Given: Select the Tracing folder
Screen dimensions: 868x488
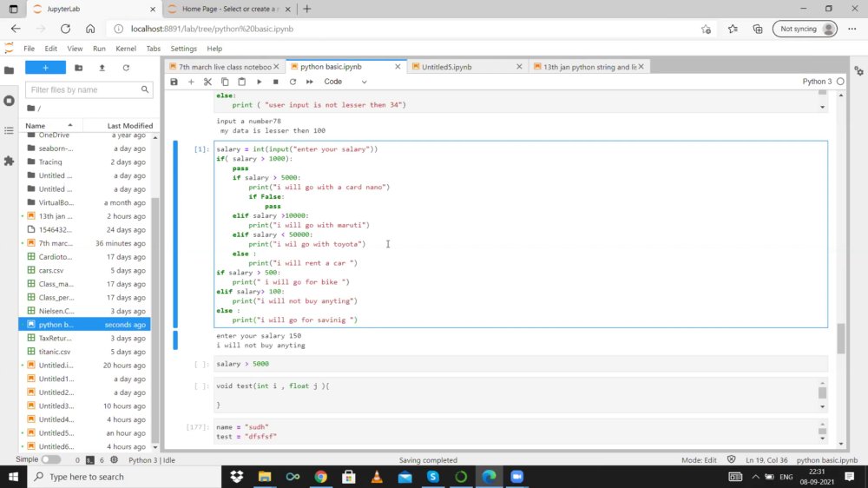Looking at the screenshot, I should tap(86, 162).
